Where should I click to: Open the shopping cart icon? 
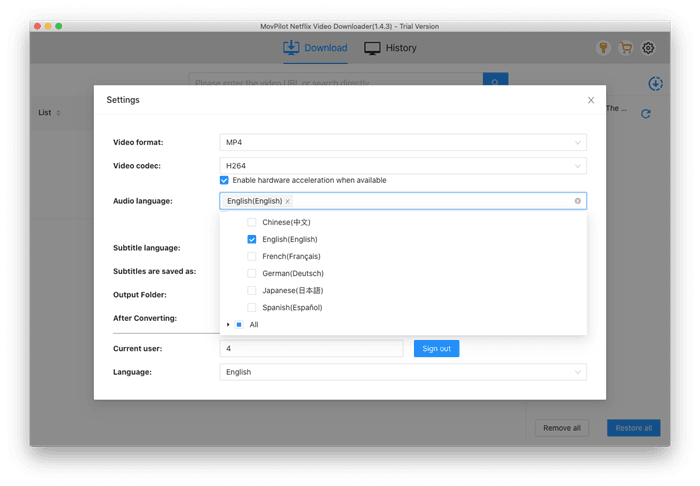(626, 48)
